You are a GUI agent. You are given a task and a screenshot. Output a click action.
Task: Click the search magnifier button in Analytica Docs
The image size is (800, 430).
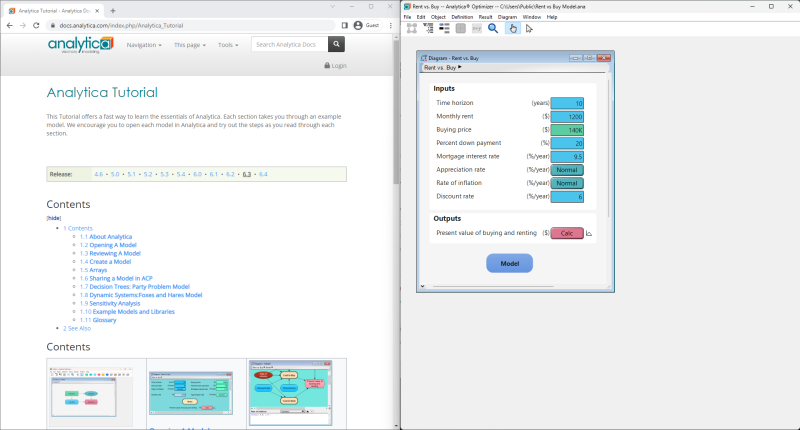pyautogui.click(x=336, y=44)
